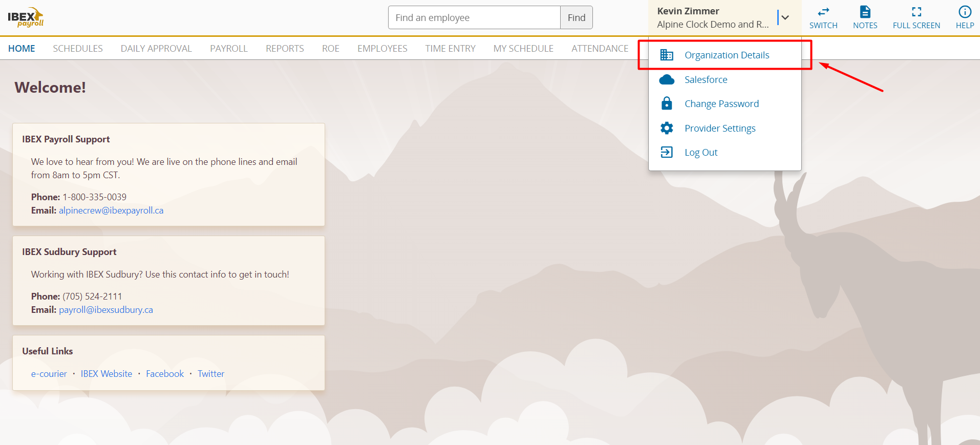
Task: Open the EMPLOYEES tab
Action: 382,49
